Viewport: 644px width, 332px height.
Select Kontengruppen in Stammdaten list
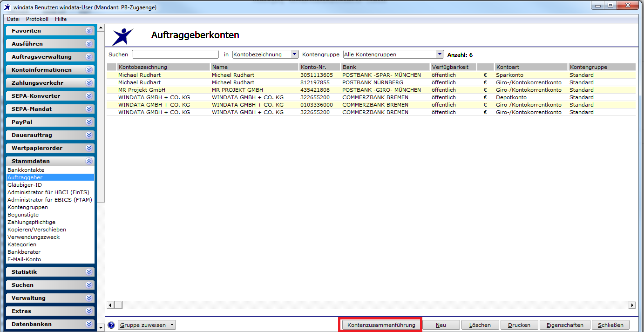(27, 207)
